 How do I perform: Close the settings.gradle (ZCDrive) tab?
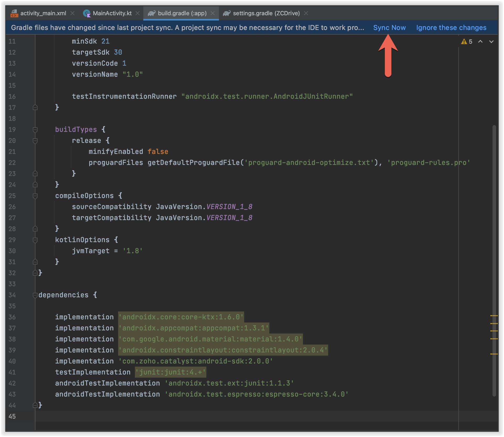click(x=306, y=13)
